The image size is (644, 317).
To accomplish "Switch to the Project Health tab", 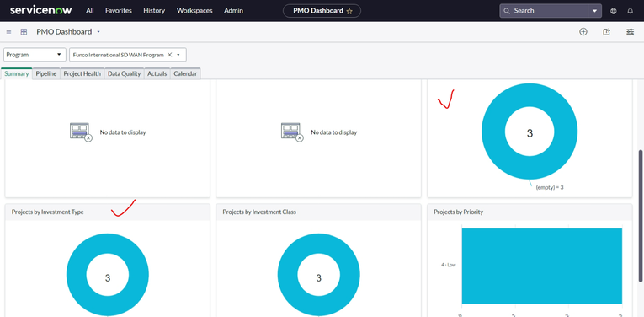I will click(82, 73).
